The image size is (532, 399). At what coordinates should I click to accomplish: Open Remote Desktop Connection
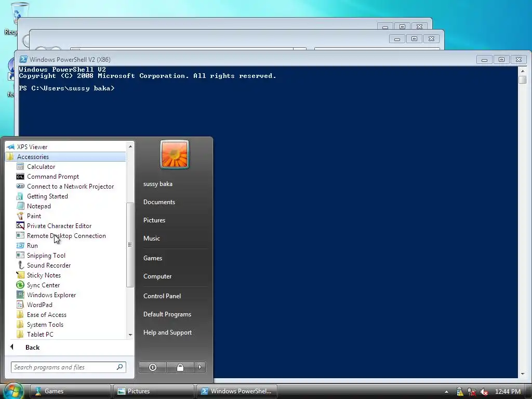[x=66, y=235]
